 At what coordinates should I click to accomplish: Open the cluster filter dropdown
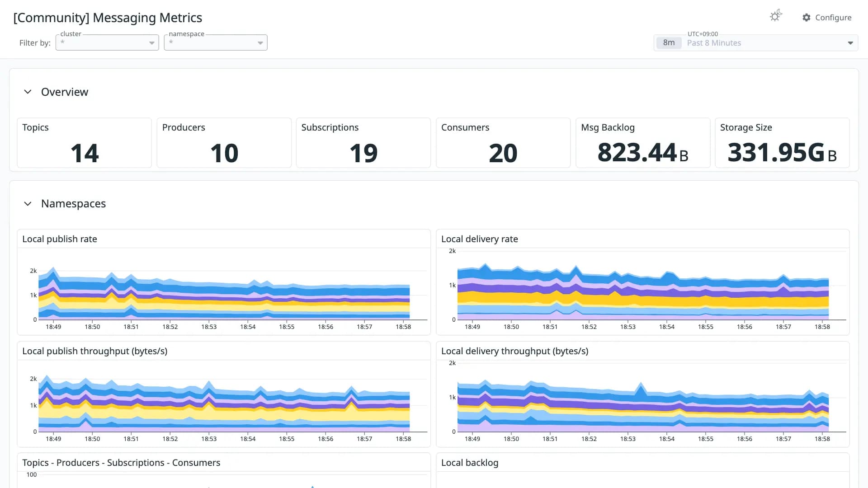point(107,42)
